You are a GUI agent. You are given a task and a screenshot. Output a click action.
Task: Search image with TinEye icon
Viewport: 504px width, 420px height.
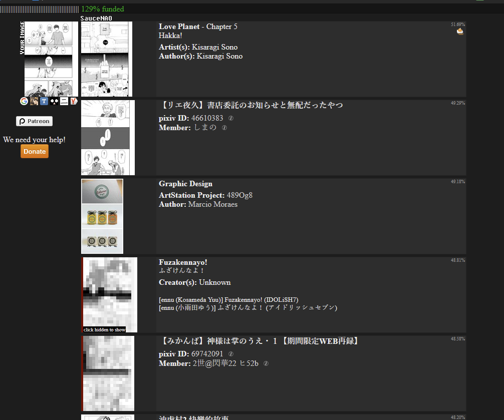point(44,101)
